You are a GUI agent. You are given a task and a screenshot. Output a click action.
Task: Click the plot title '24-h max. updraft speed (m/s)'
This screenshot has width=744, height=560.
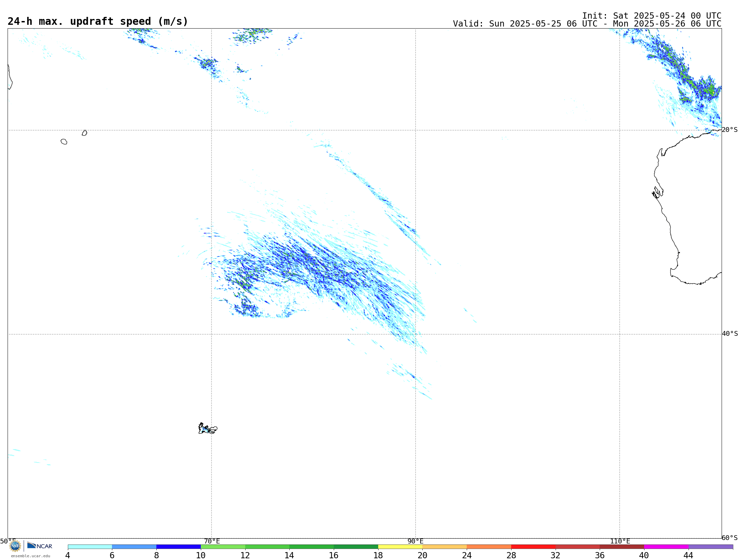pyautogui.click(x=98, y=21)
